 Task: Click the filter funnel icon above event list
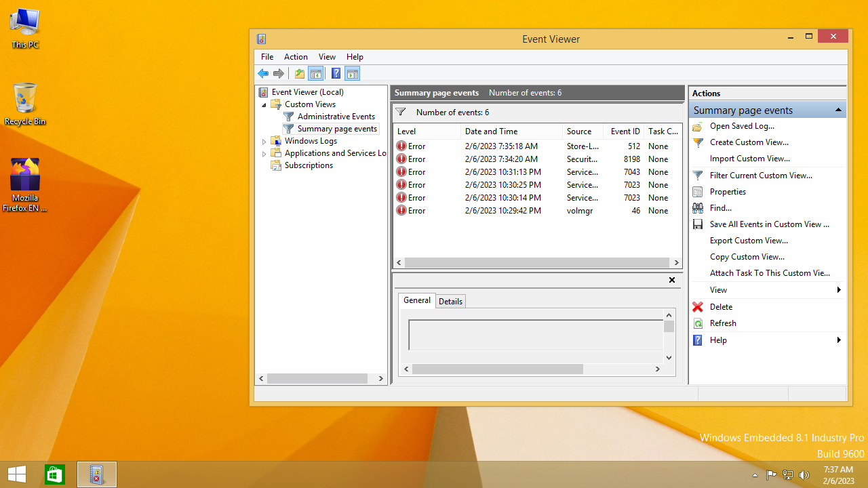coord(401,112)
